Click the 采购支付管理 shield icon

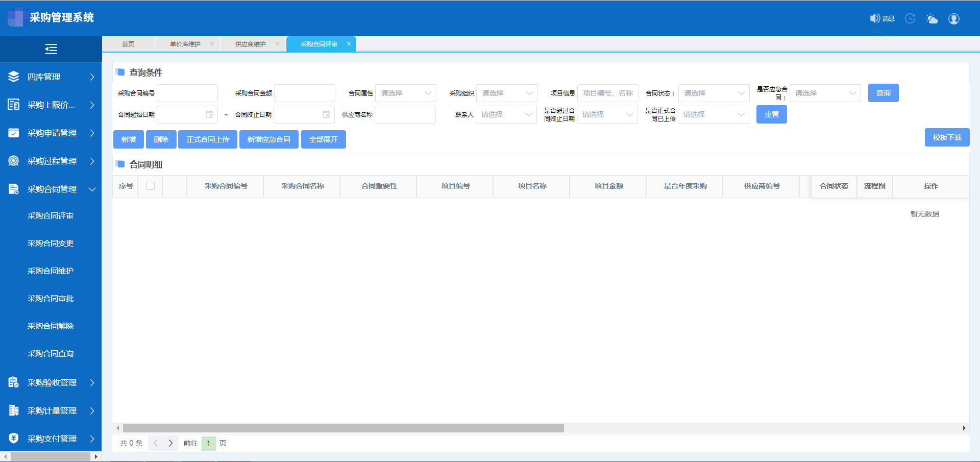[14, 439]
